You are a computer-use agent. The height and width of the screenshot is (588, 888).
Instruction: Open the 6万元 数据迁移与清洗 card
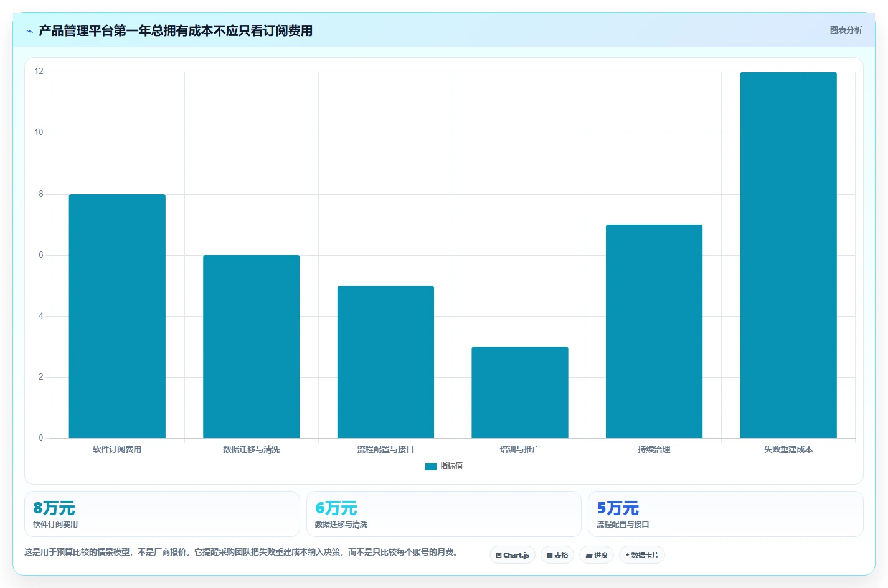pos(444,514)
